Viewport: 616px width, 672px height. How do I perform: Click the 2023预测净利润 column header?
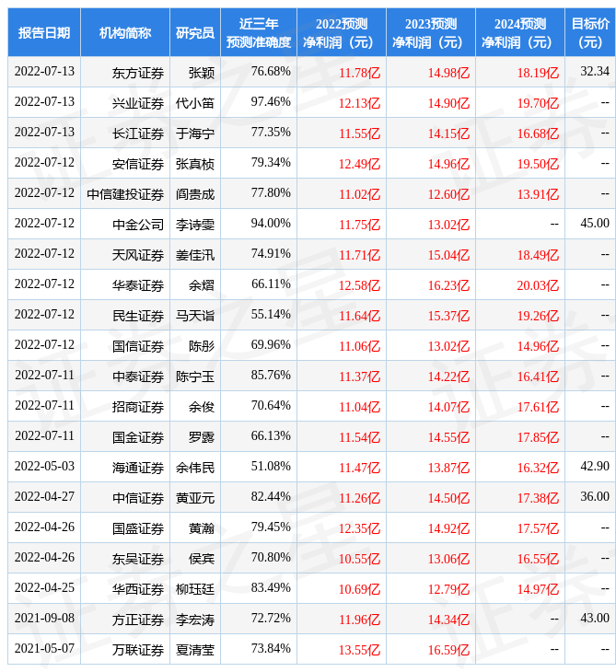click(430, 32)
